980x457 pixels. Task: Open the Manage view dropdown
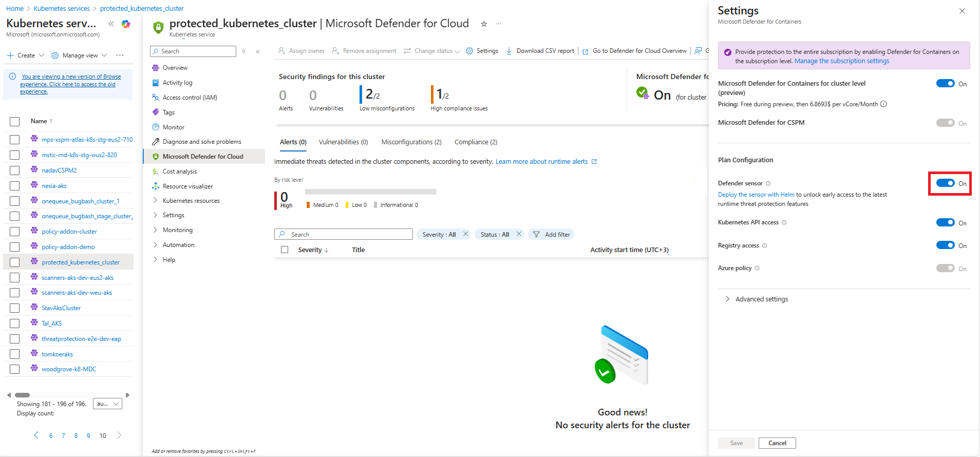[x=79, y=55]
